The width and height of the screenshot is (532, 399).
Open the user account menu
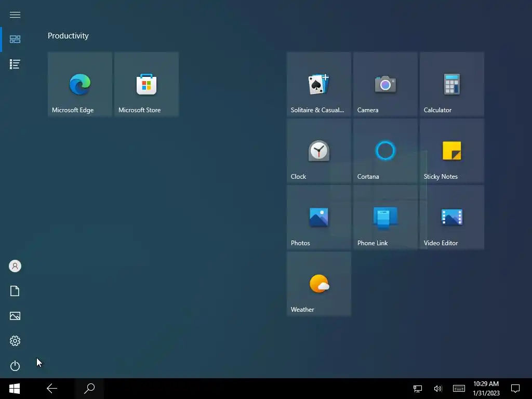(15, 266)
